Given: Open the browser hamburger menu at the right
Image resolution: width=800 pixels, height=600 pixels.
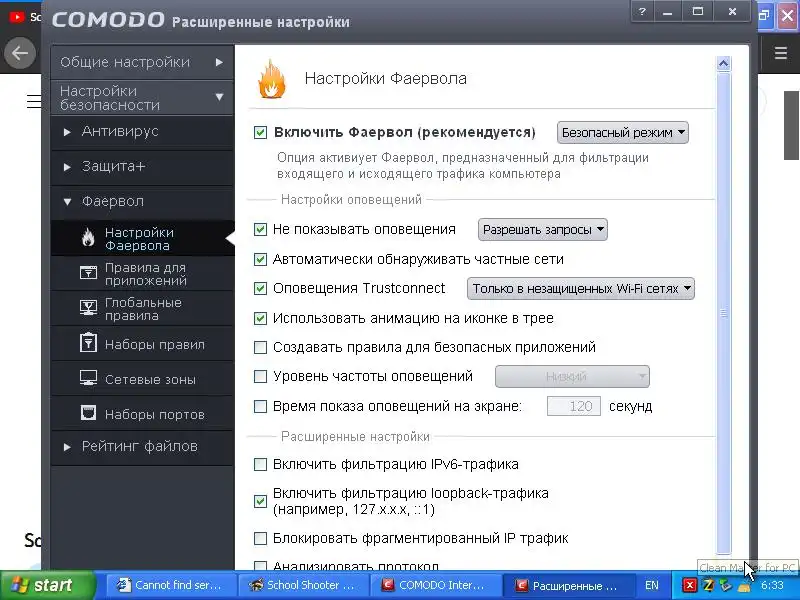Looking at the screenshot, I should (781, 53).
